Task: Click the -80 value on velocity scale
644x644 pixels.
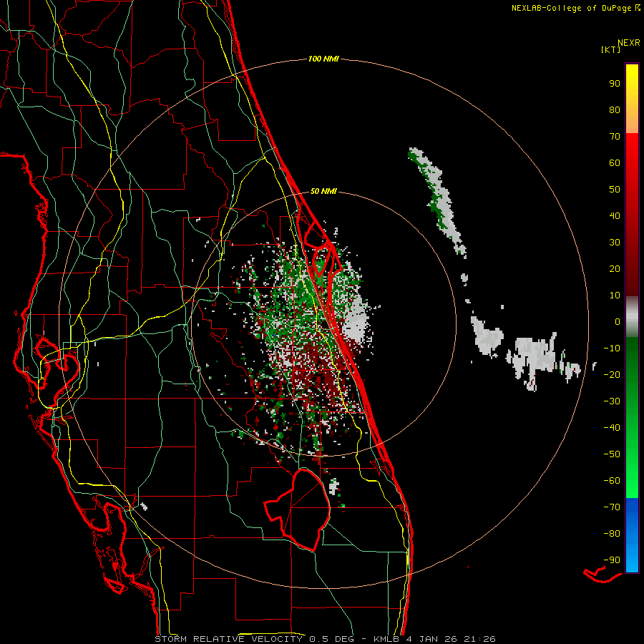Action: [x=612, y=534]
